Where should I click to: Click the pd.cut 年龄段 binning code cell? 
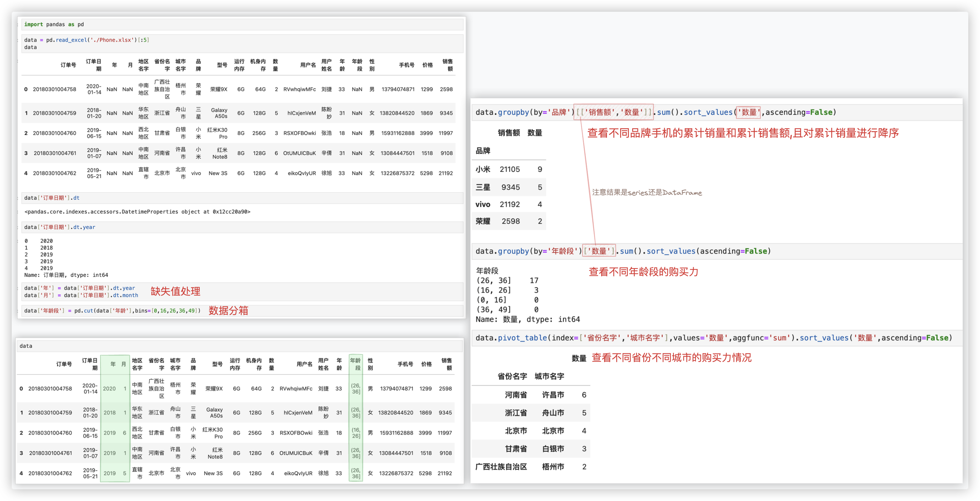point(112,311)
